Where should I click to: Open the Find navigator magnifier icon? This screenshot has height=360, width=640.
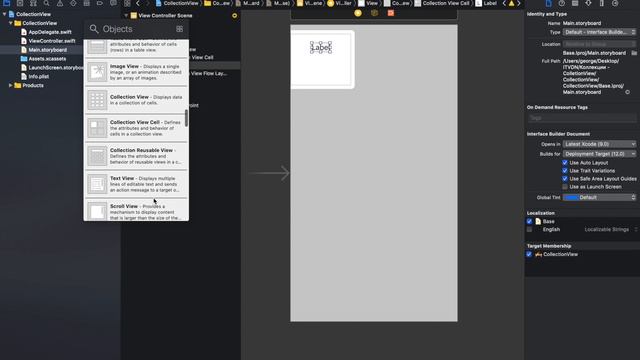click(47, 3)
